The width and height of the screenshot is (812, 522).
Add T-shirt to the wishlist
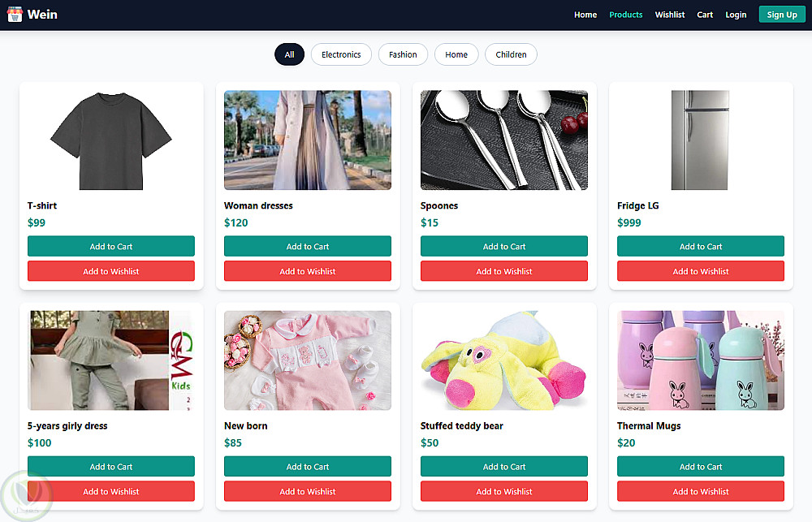click(x=110, y=271)
